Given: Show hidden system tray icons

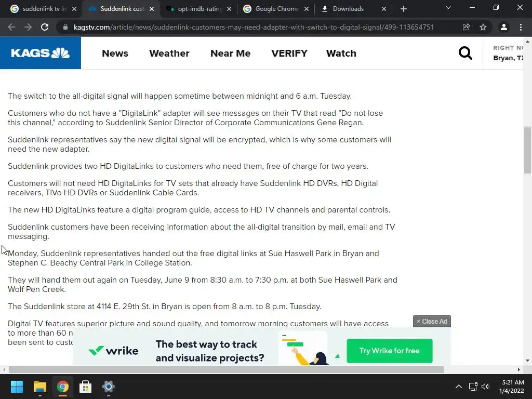Looking at the screenshot, I should 458,387.
